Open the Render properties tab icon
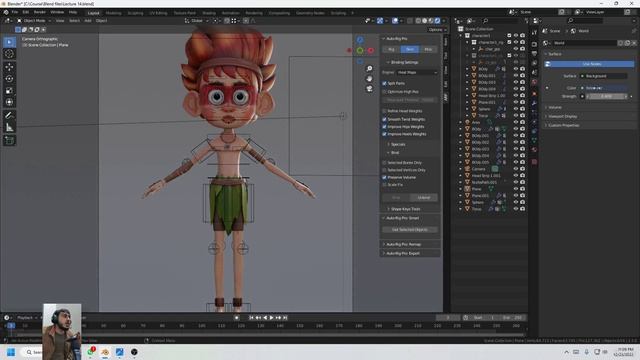The width and height of the screenshot is (640, 360). click(534, 44)
